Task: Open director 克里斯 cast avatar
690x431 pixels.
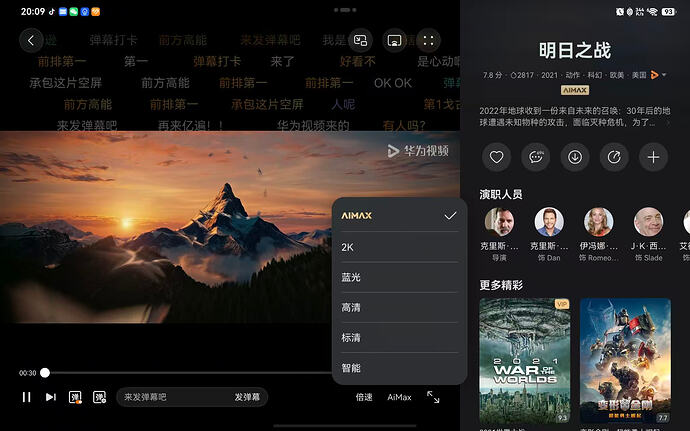Action: pos(499,222)
